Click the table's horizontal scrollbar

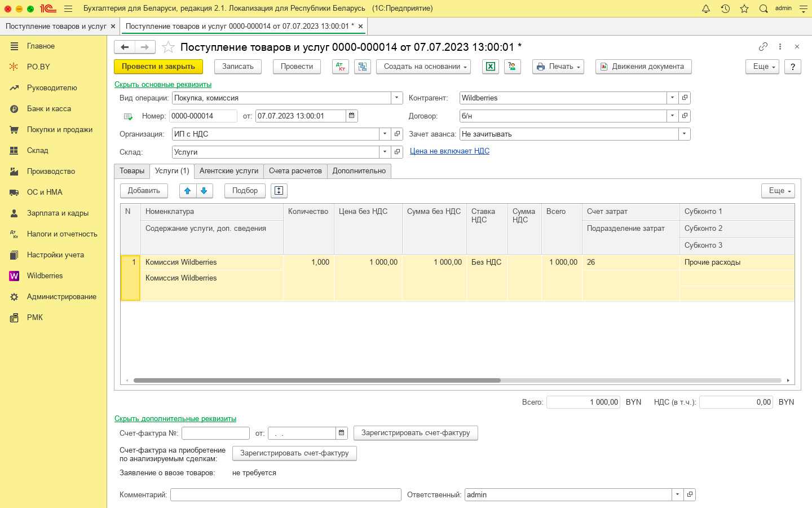(317, 380)
